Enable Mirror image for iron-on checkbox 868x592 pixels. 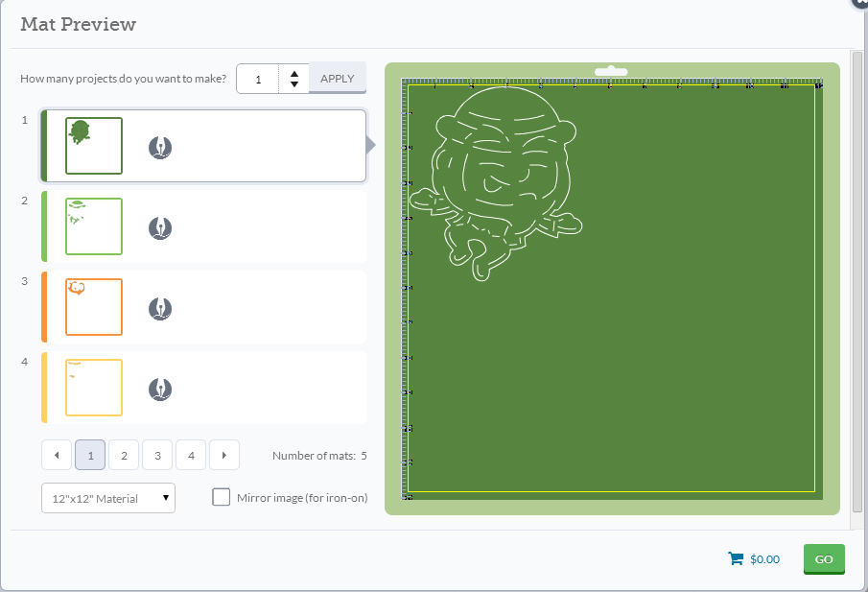222,497
